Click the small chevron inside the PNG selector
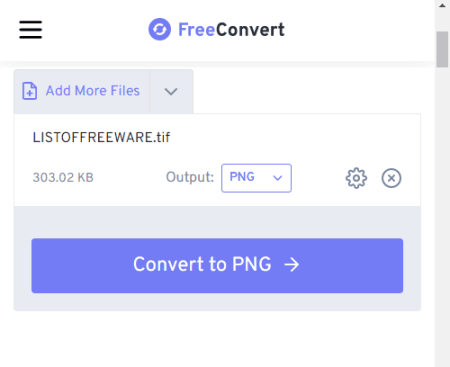This screenshot has height=367, width=450. (x=278, y=178)
